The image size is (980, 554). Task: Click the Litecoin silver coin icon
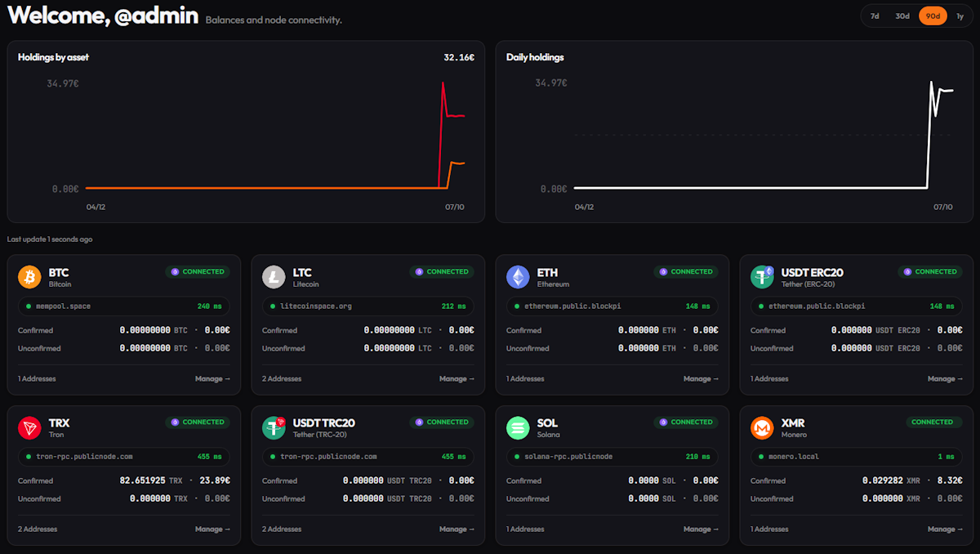(274, 277)
